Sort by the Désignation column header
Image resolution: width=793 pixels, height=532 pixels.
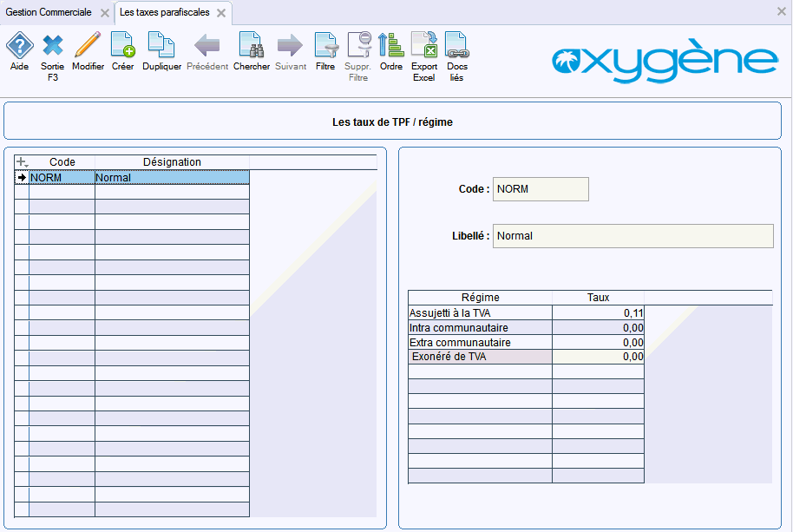click(x=172, y=161)
